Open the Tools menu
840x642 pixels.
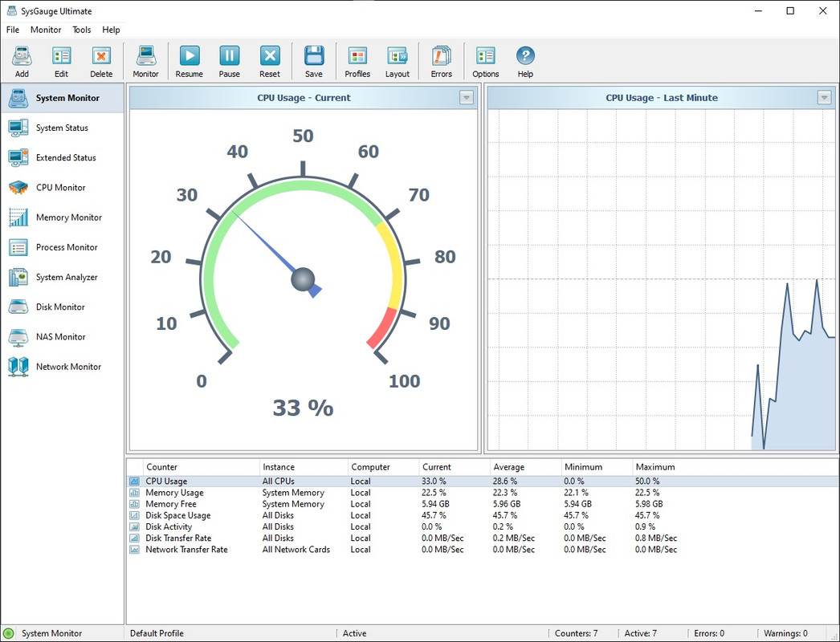pyautogui.click(x=81, y=30)
